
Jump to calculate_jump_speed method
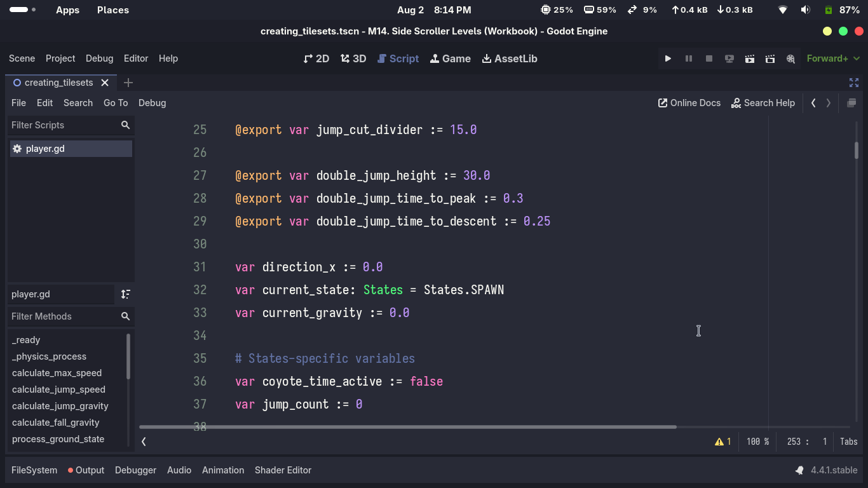(x=58, y=390)
